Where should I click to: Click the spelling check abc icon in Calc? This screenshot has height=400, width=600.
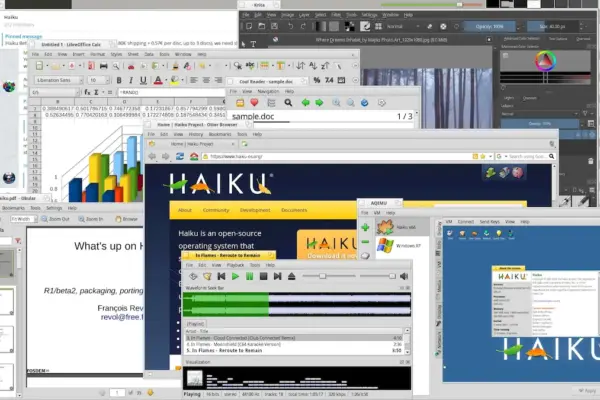250,66
